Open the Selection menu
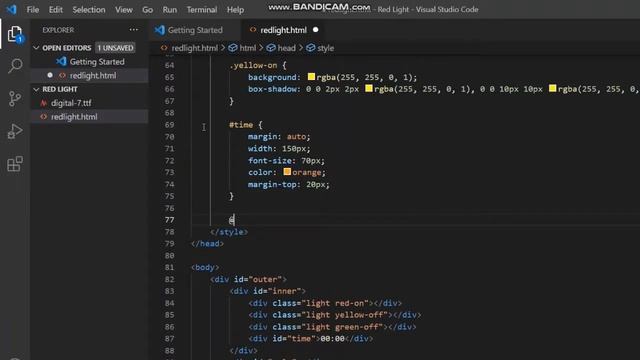 pyautogui.click(x=89, y=9)
